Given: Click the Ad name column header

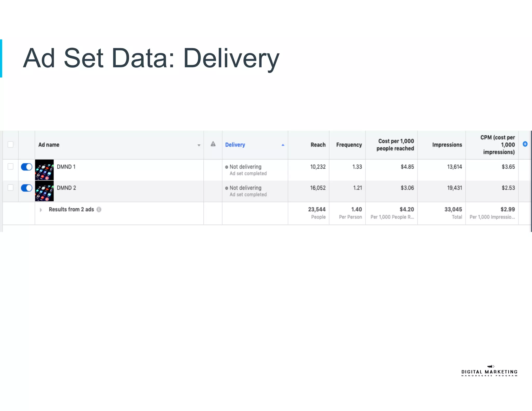Looking at the screenshot, I should coord(49,145).
